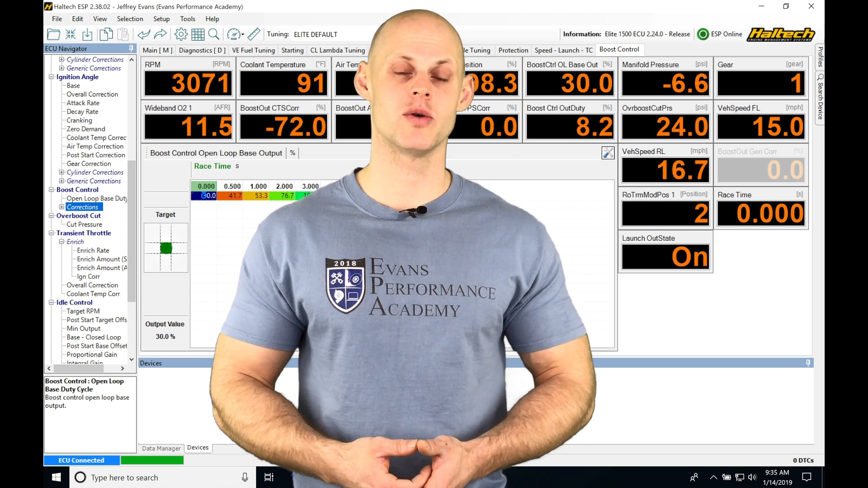The image size is (868, 488).
Task: Click the magnifier search toolbar icon
Action: 214,34
